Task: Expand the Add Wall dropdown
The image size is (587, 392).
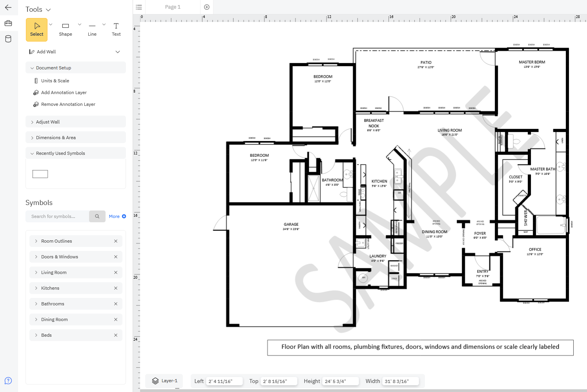Action: 118,52
